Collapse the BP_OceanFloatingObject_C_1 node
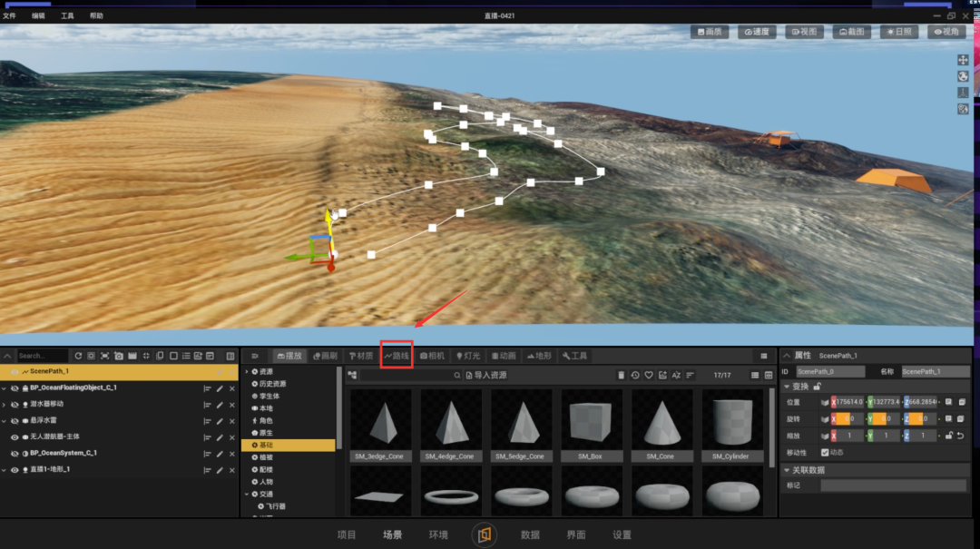 5,388
